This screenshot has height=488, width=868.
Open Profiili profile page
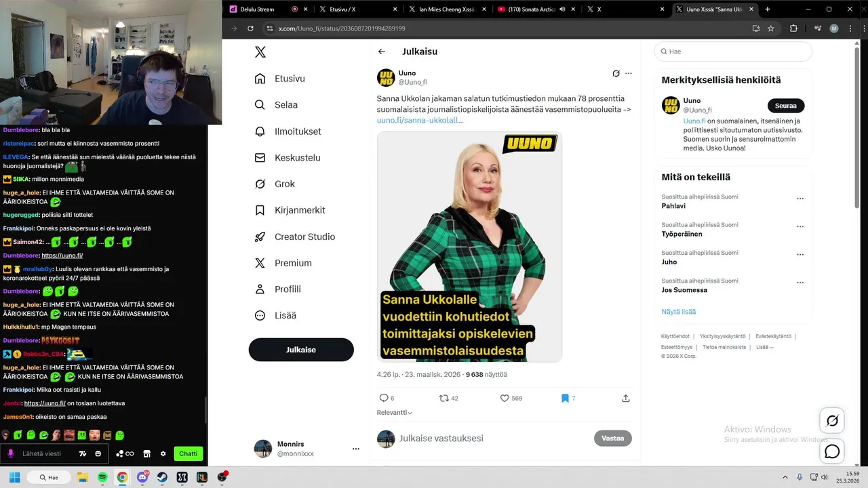click(277, 289)
